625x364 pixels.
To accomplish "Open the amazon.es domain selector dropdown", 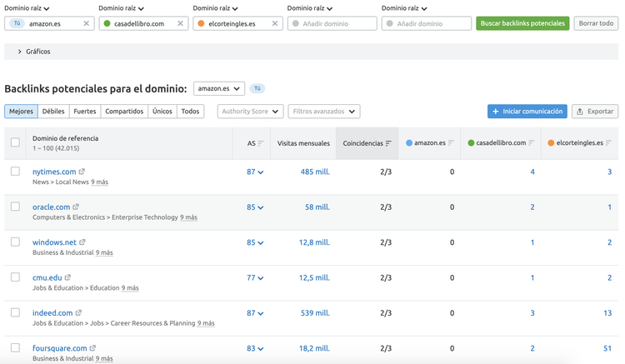I will (219, 88).
